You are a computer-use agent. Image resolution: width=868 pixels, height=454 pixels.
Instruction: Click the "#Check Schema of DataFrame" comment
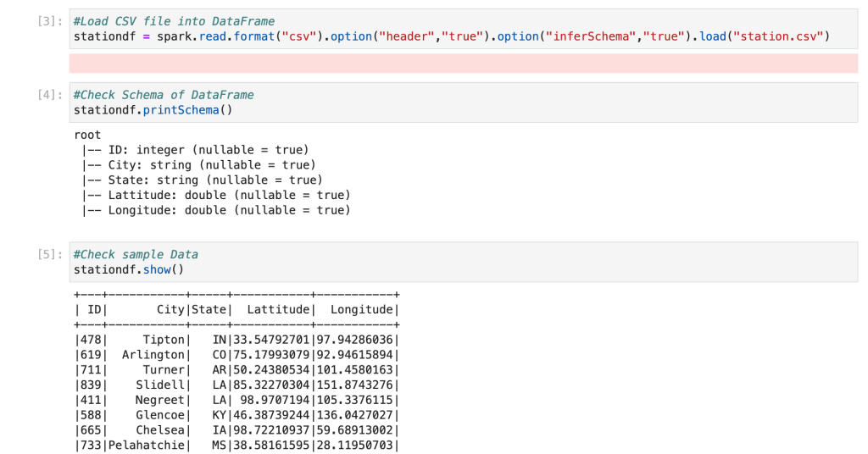pos(164,95)
